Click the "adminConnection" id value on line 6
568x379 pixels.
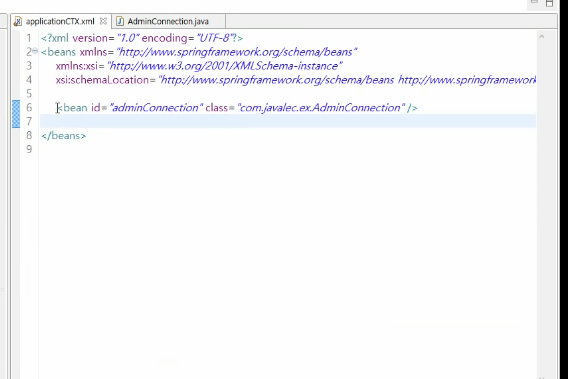pos(156,108)
